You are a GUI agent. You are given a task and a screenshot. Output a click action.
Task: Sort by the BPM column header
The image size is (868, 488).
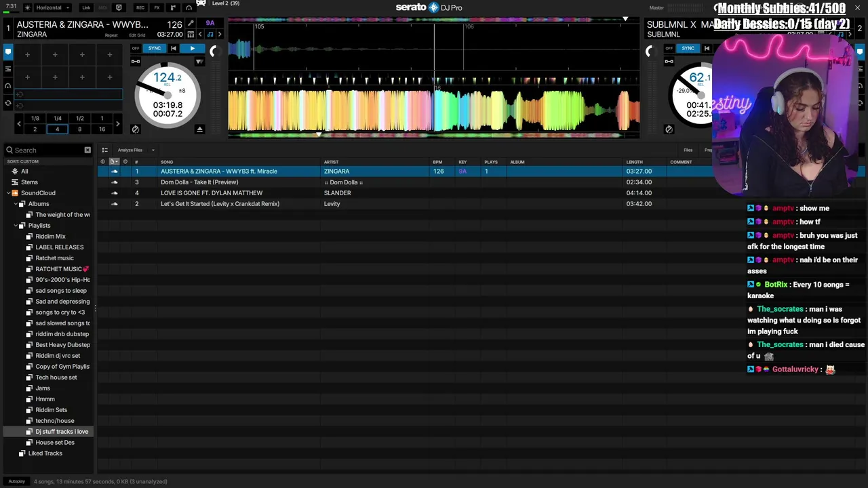point(437,162)
